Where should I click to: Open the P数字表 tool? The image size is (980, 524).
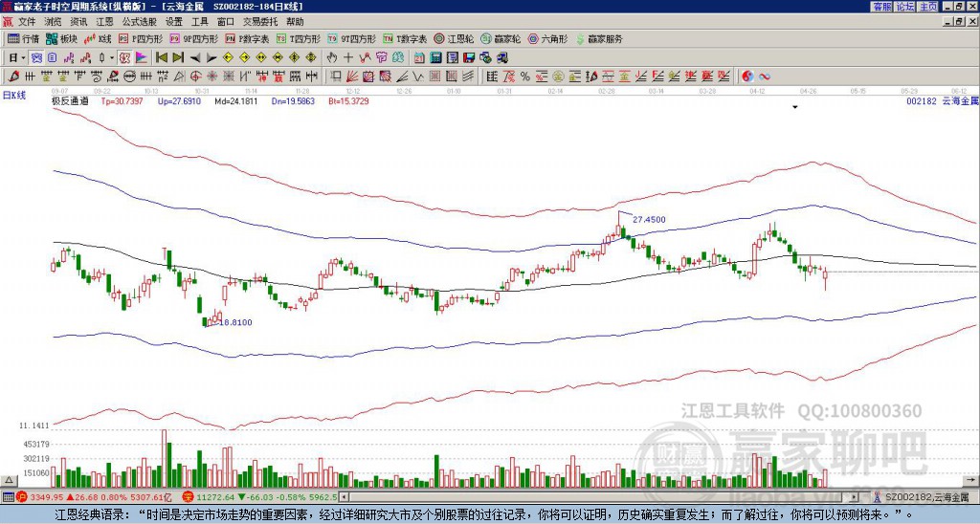247,38
